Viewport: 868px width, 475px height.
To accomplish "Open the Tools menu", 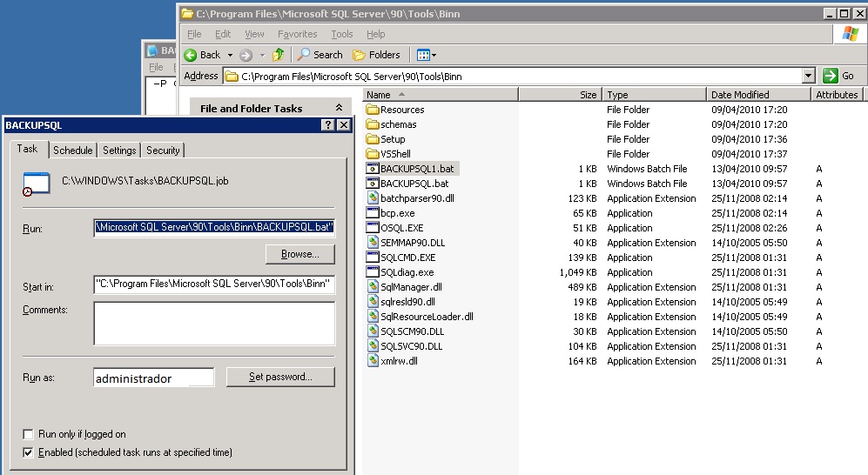I will click(x=341, y=34).
